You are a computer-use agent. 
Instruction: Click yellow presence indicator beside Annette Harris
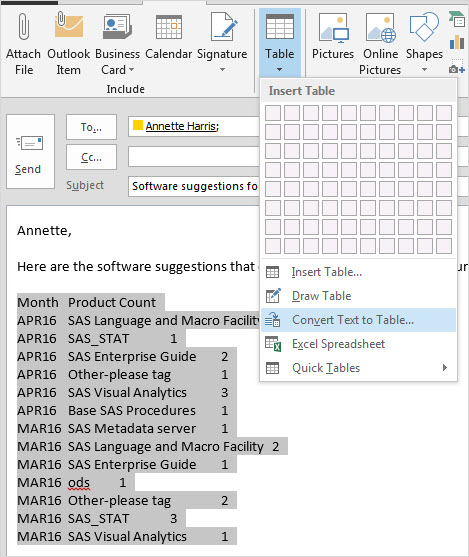pos(138,125)
